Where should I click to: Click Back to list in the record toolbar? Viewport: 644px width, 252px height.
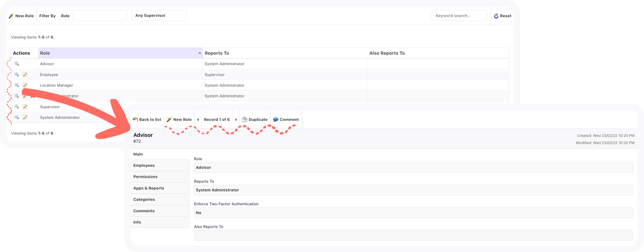coord(147,120)
